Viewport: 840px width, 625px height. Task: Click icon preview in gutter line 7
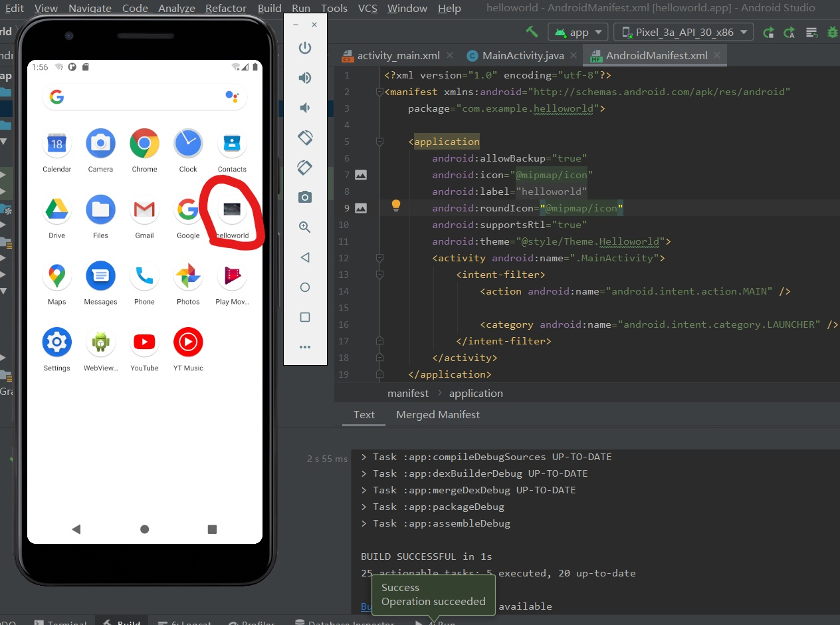(x=361, y=175)
